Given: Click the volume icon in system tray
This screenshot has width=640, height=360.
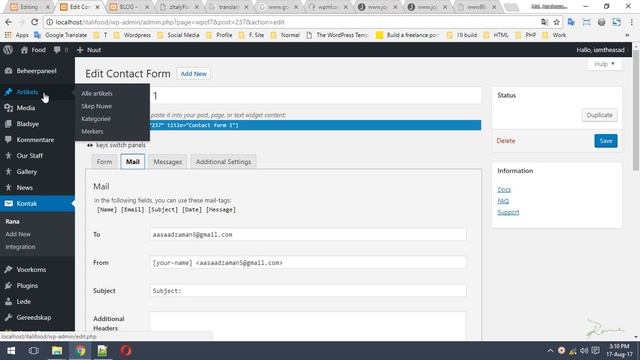Looking at the screenshot, I should point(584,351).
